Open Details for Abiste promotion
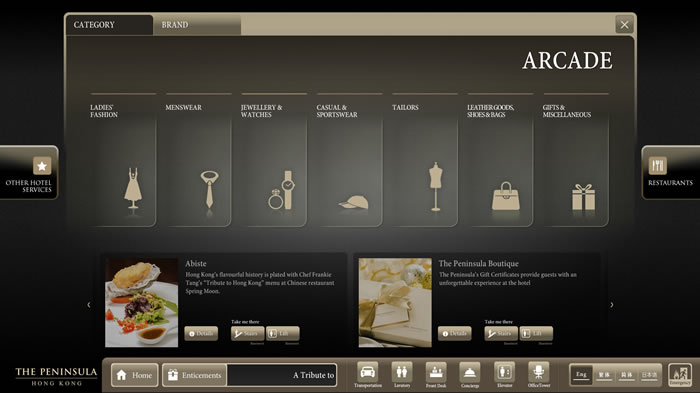The height and width of the screenshot is (393, 700). point(201,333)
